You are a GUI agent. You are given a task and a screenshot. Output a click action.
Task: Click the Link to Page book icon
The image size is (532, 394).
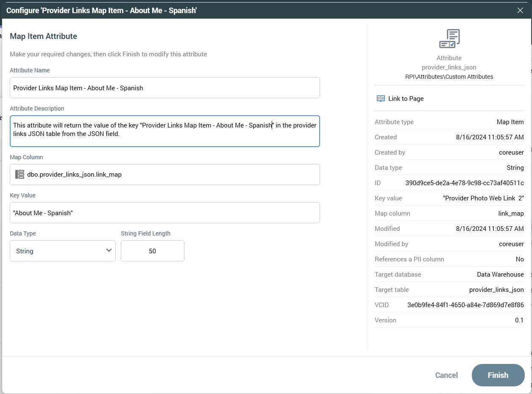click(381, 99)
